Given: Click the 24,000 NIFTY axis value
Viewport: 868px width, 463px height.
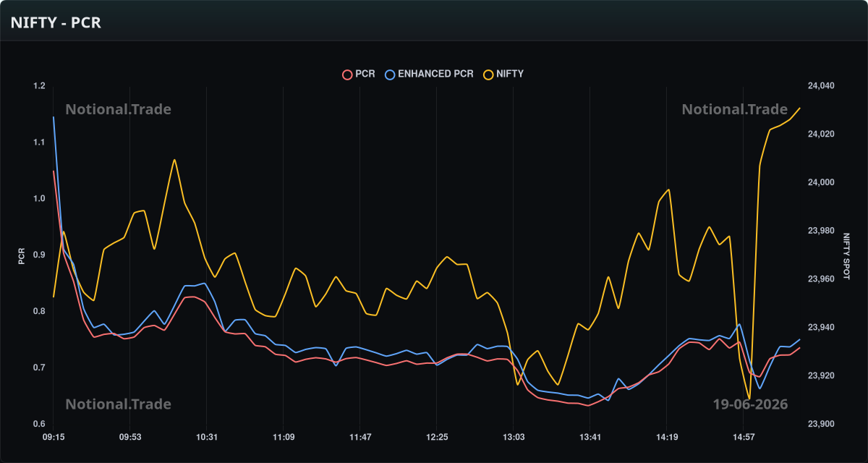Looking at the screenshot, I should (x=821, y=183).
